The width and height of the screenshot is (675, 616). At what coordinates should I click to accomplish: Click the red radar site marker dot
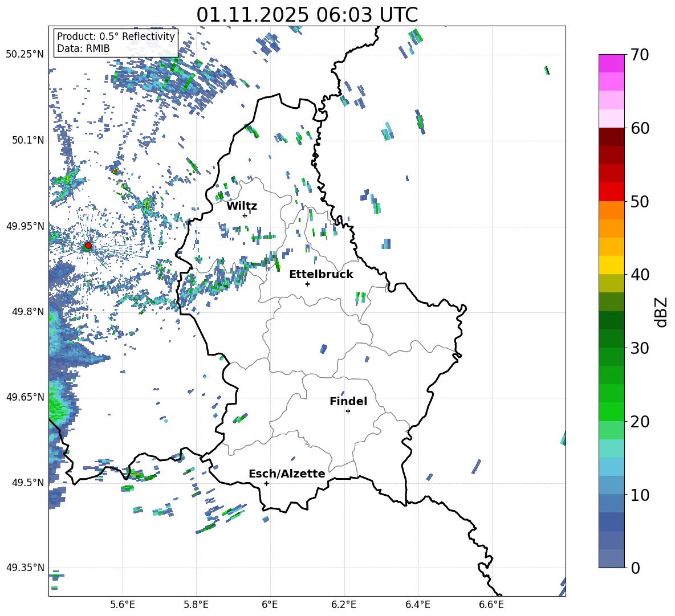pos(88,245)
